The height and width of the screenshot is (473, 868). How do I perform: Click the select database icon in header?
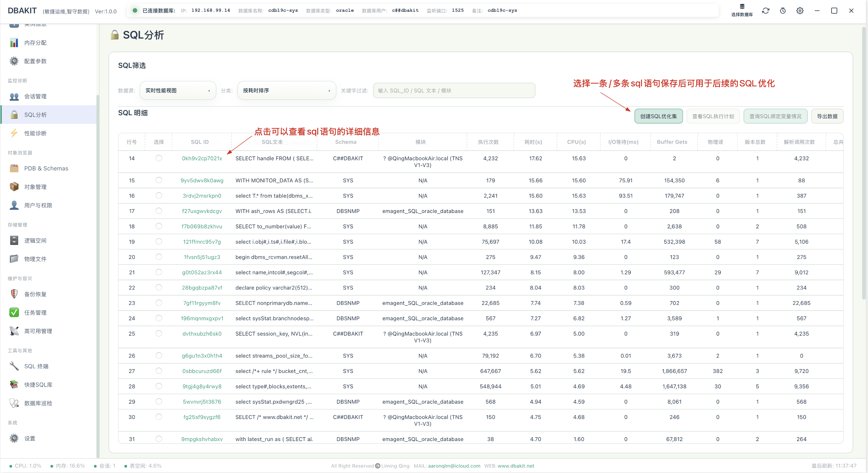tap(742, 7)
